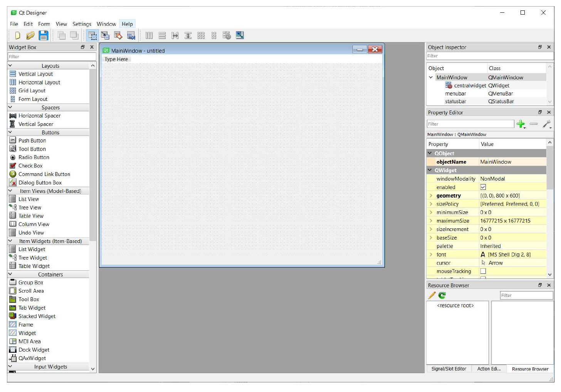Pick Check Box widget in Widget Box

pyautogui.click(x=30, y=166)
